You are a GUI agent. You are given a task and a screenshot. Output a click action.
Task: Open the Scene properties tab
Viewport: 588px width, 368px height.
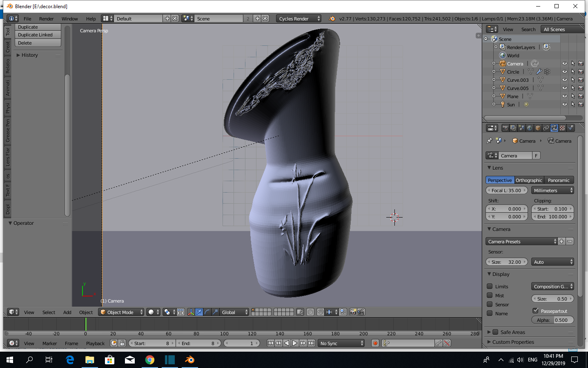pyautogui.click(x=521, y=128)
